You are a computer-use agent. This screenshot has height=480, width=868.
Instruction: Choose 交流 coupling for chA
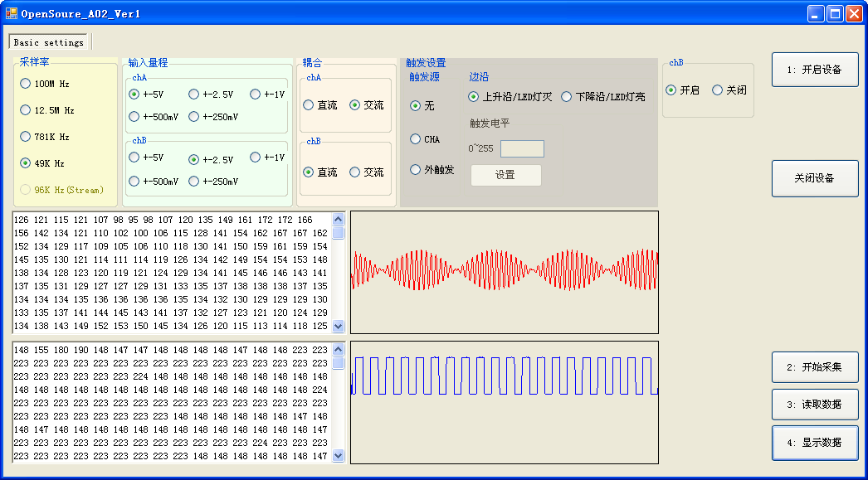367,105
